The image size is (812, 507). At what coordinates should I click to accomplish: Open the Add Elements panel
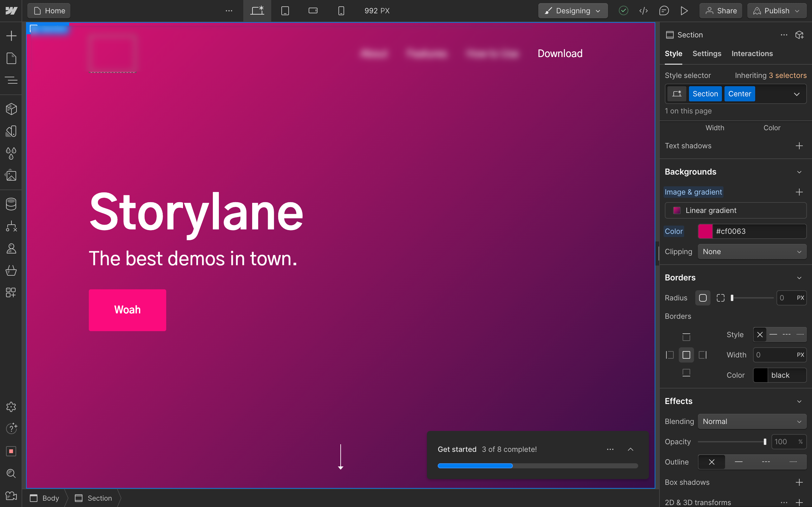tap(11, 36)
